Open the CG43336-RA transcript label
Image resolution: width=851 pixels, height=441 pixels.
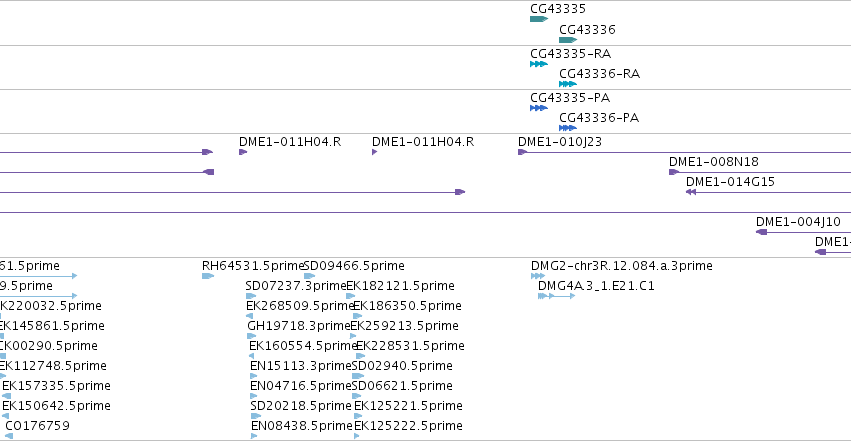point(599,74)
